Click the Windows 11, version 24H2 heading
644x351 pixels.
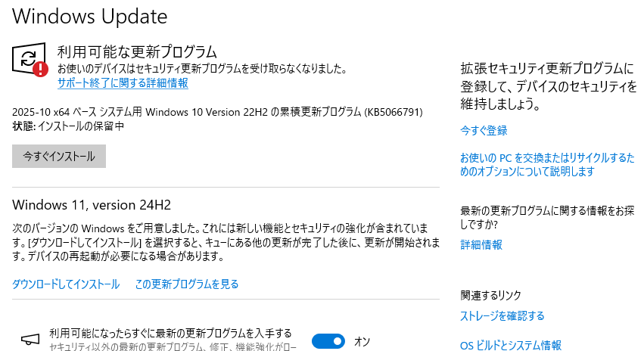[92, 205]
